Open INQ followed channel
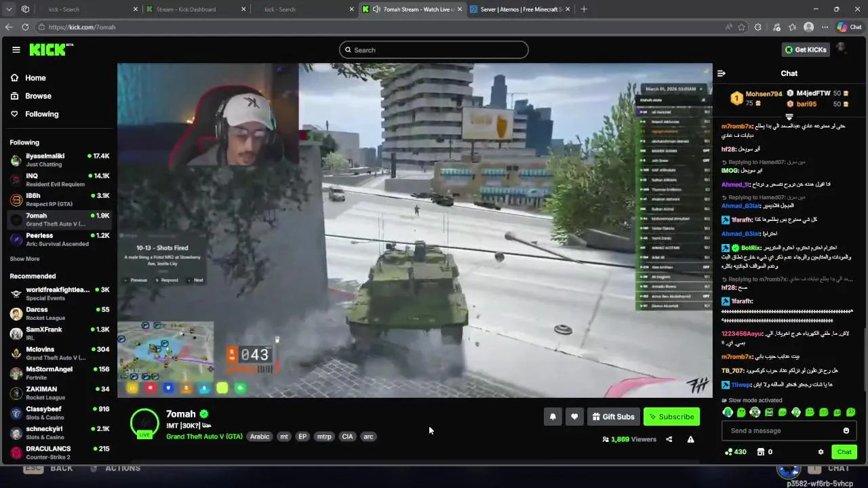This screenshot has width=868, height=488. point(60,180)
